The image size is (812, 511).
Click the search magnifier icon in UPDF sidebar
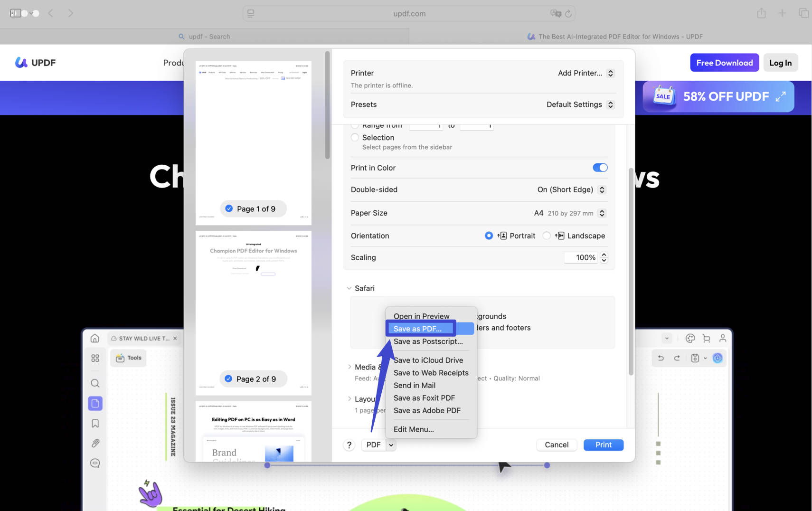pyautogui.click(x=95, y=383)
